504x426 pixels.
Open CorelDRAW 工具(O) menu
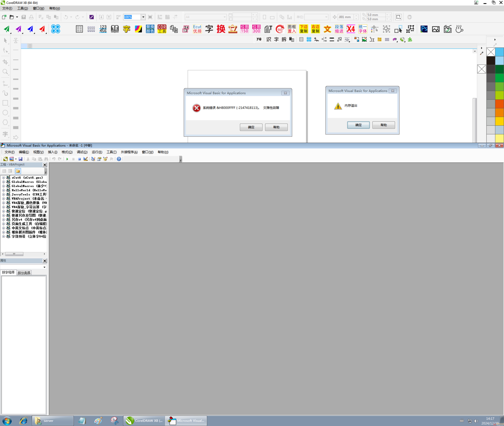click(23, 8)
